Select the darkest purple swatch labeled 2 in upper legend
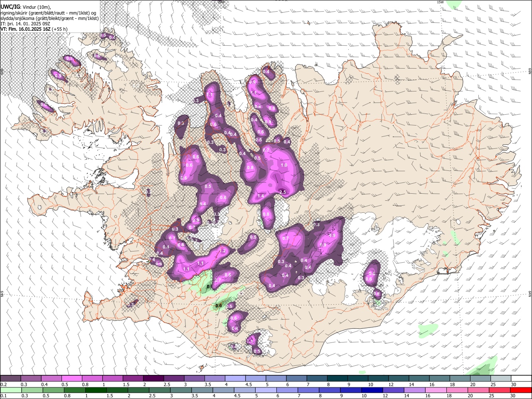 [x=153, y=379]
